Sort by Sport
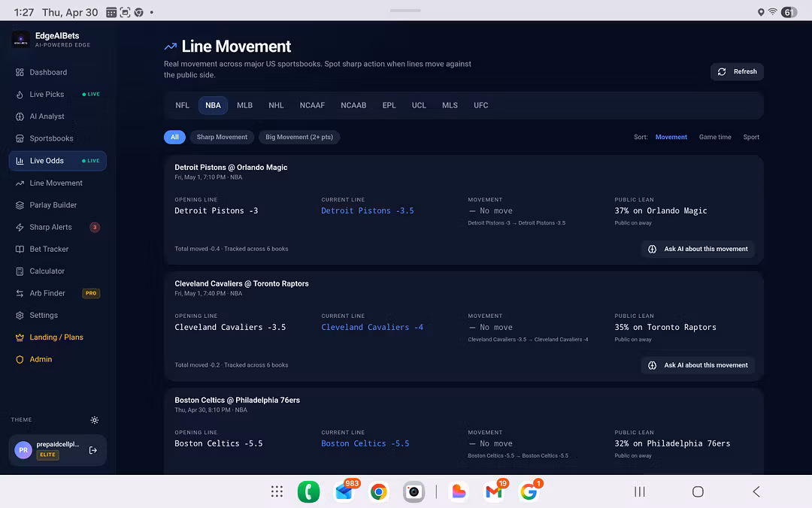This screenshot has height=508, width=812. coord(751,138)
